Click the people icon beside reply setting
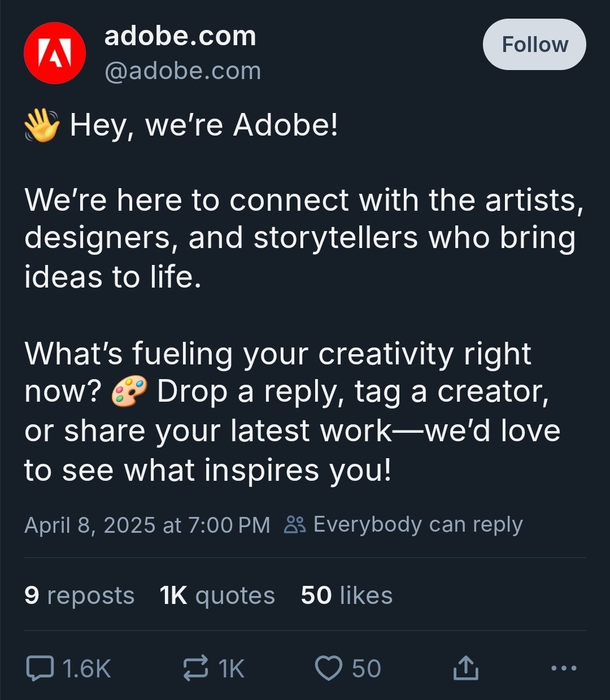The image size is (610, 700). pyautogui.click(x=295, y=525)
